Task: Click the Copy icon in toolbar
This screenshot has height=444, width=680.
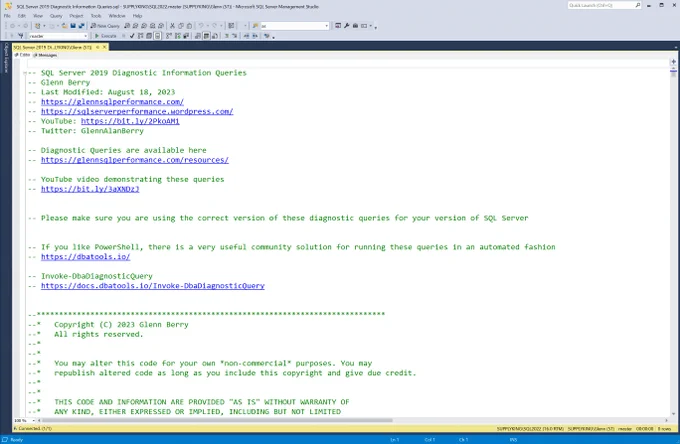Action: (x=181, y=26)
